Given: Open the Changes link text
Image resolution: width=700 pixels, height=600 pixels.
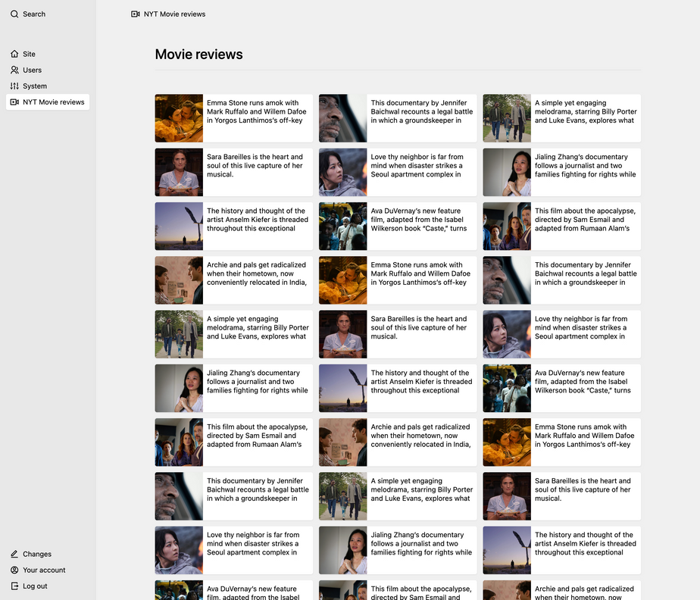Looking at the screenshot, I should pos(37,554).
